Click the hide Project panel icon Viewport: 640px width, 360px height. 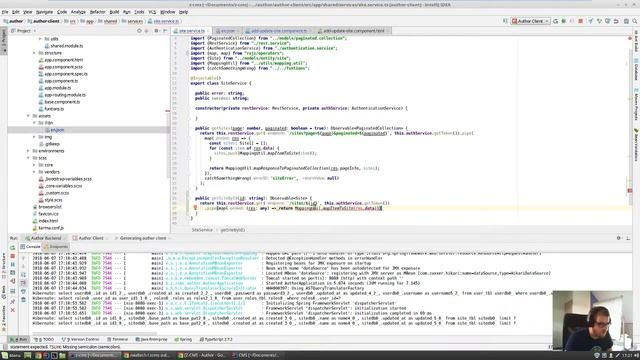165,31
